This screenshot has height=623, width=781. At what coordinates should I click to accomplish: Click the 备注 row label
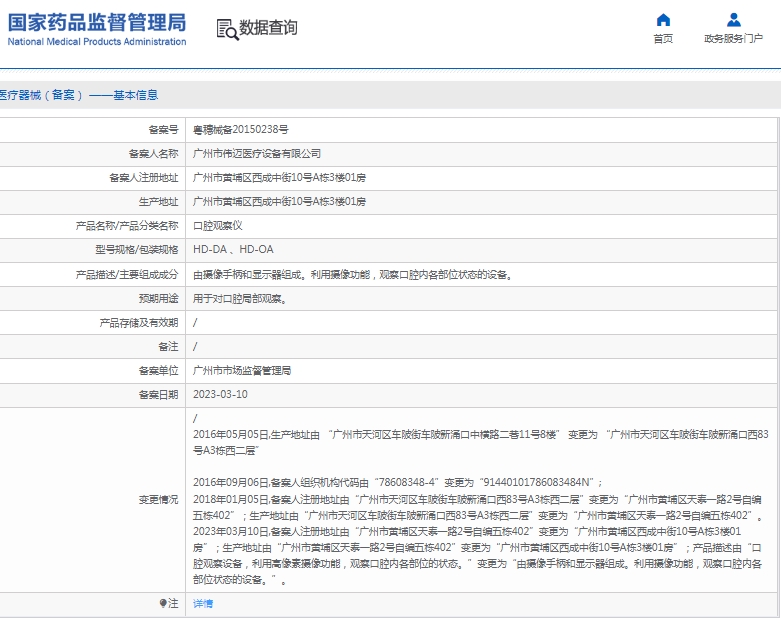[168, 347]
